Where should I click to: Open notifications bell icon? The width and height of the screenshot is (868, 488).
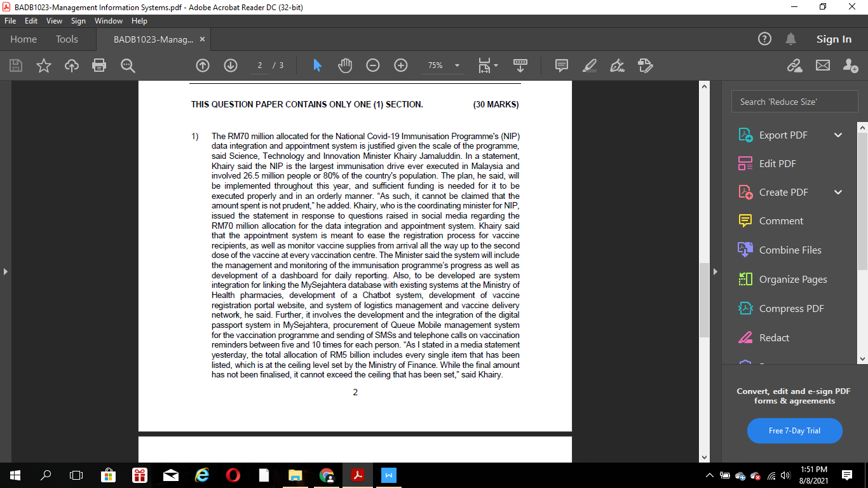click(790, 39)
